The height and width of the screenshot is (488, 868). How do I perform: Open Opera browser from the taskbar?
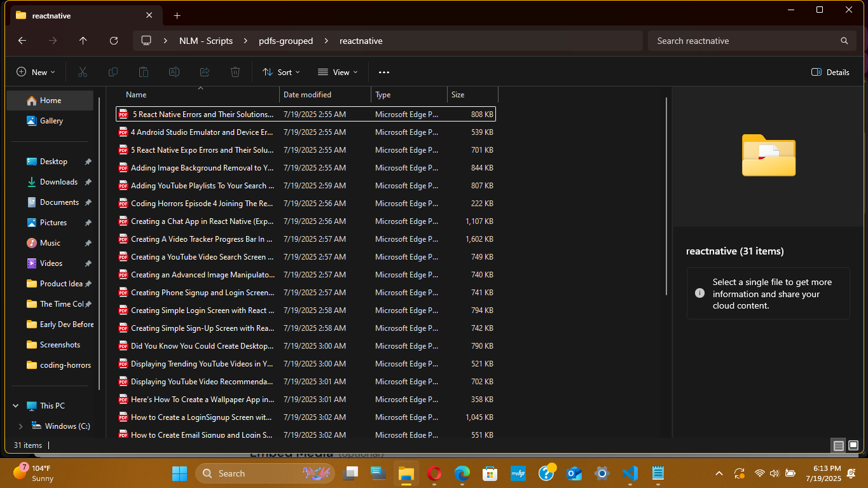pos(434,473)
